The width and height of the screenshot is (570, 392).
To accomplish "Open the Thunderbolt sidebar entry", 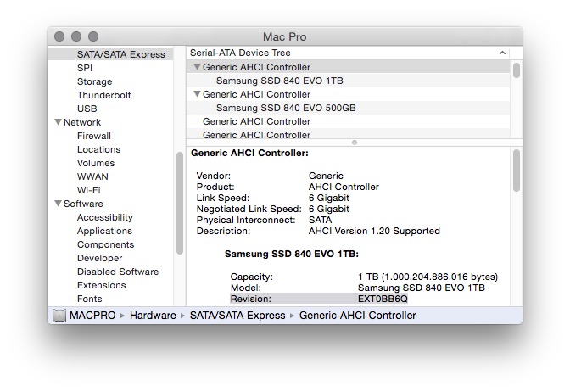I will pyautogui.click(x=104, y=95).
